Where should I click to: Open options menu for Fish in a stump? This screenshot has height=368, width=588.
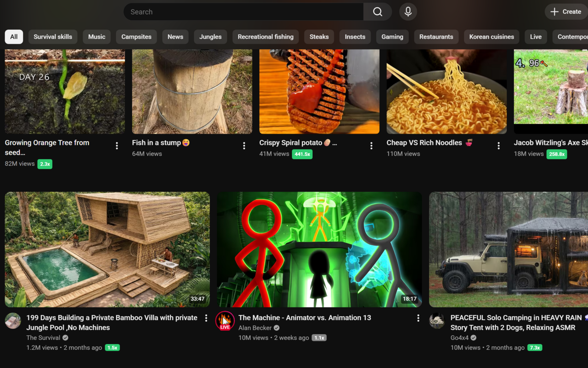point(244,146)
